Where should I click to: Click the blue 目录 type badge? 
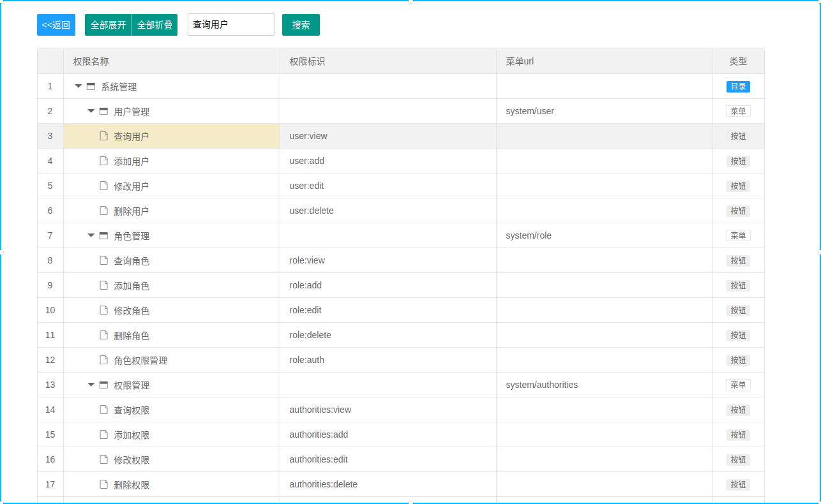point(737,86)
